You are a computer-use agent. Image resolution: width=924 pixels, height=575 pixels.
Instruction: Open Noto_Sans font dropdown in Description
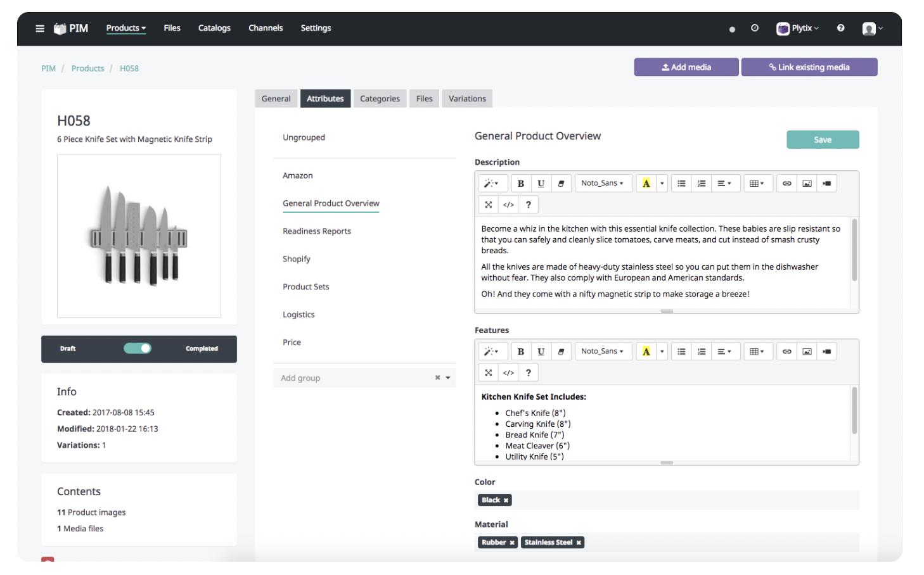(x=603, y=184)
